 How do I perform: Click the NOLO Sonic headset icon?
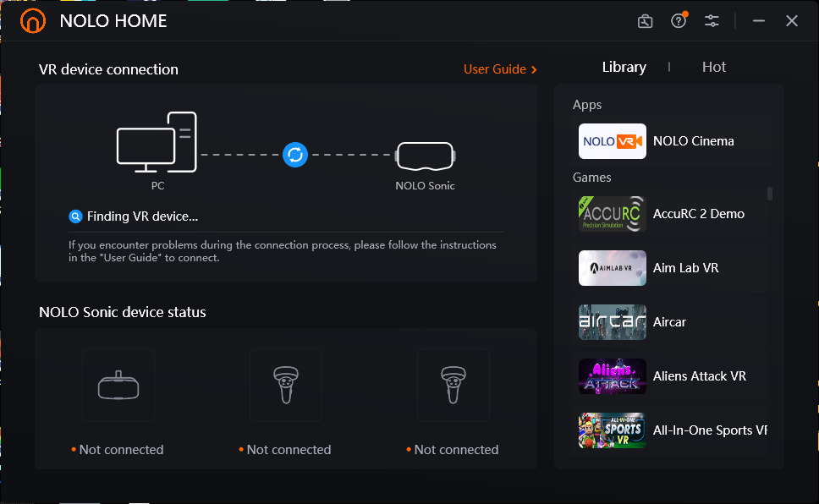coord(426,156)
